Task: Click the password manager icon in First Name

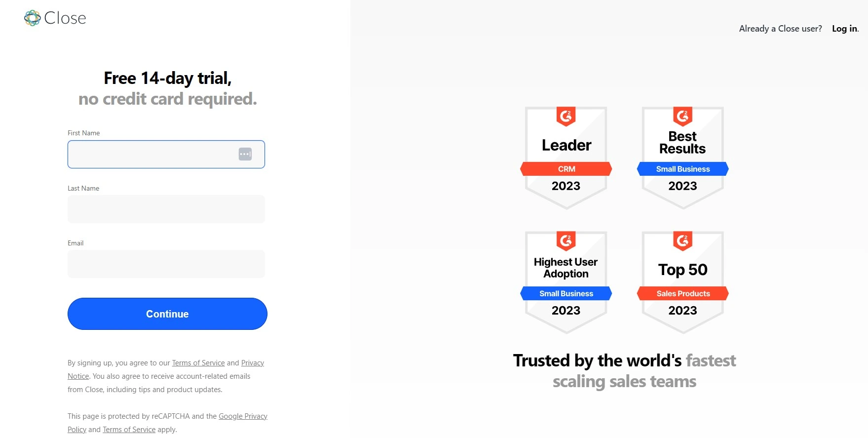Action: coord(245,154)
